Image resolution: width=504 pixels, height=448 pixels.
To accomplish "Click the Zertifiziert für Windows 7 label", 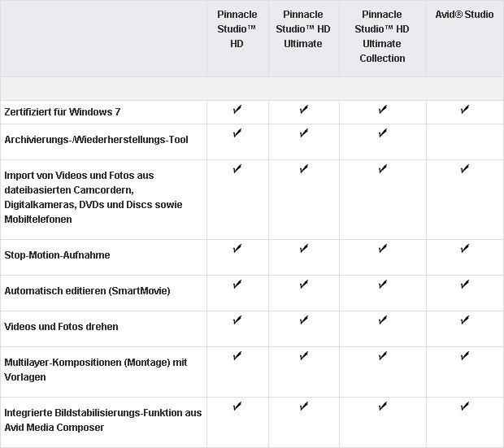I will tap(63, 112).
